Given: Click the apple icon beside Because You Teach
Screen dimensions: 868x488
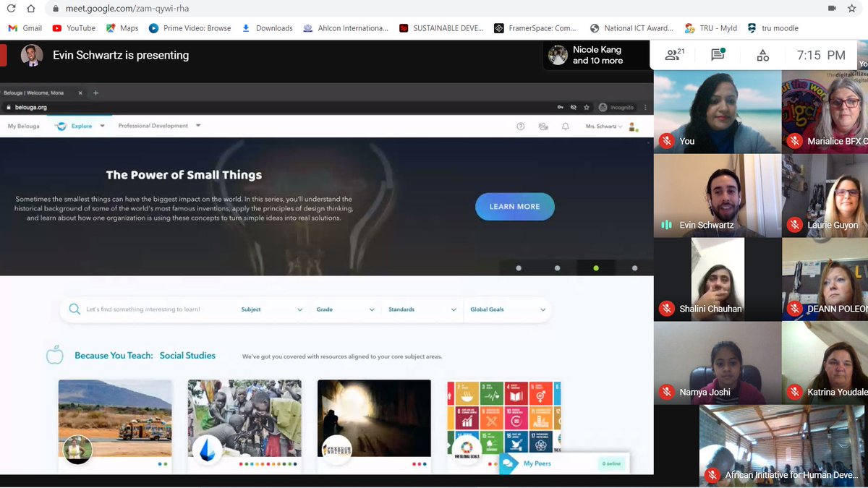Looking at the screenshot, I should 55,354.
